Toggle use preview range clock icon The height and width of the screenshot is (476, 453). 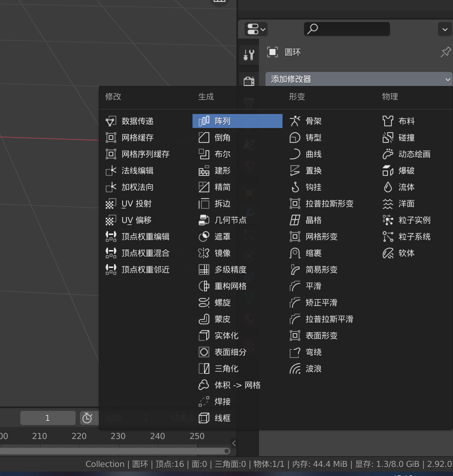pos(87,418)
